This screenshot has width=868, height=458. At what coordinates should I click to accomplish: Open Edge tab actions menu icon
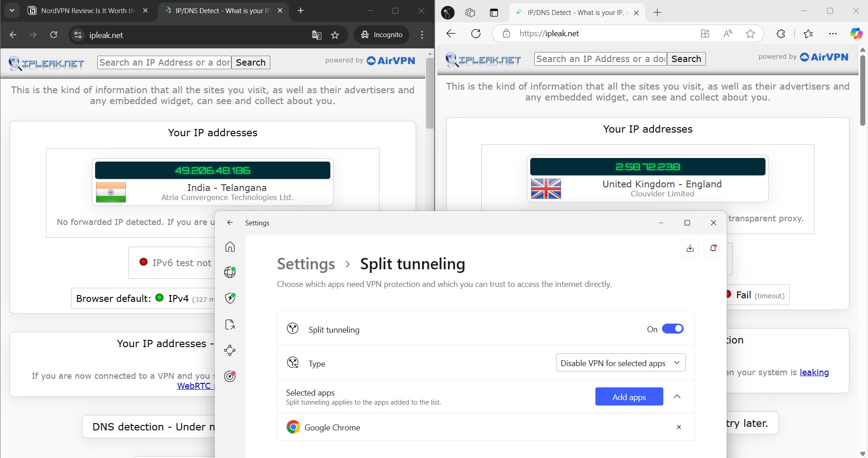point(494,13)
